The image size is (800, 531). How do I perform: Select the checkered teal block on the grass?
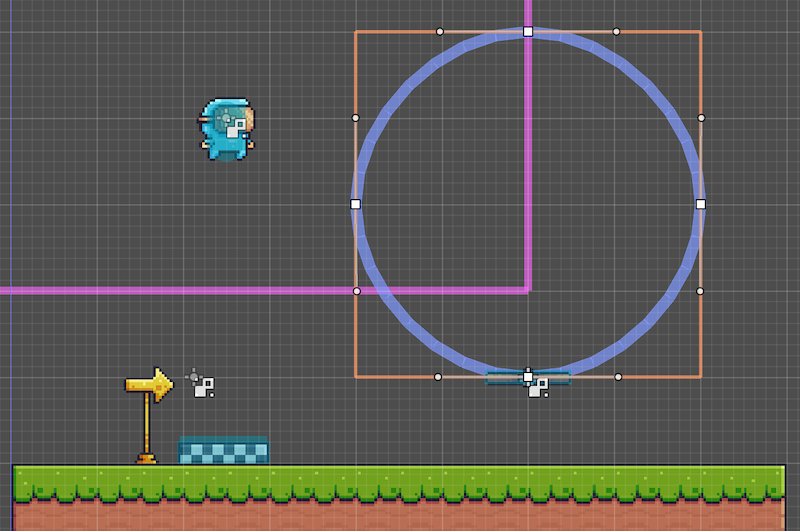tap(224, 450)
